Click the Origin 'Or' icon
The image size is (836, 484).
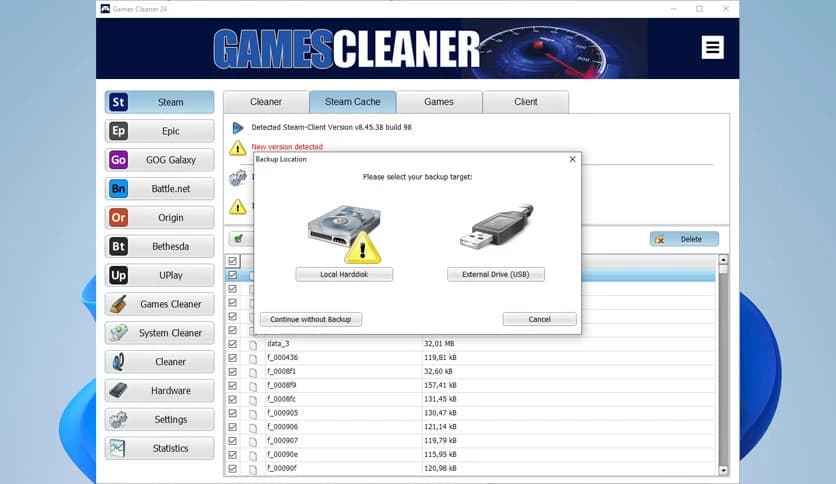click(x=118, y=217)
